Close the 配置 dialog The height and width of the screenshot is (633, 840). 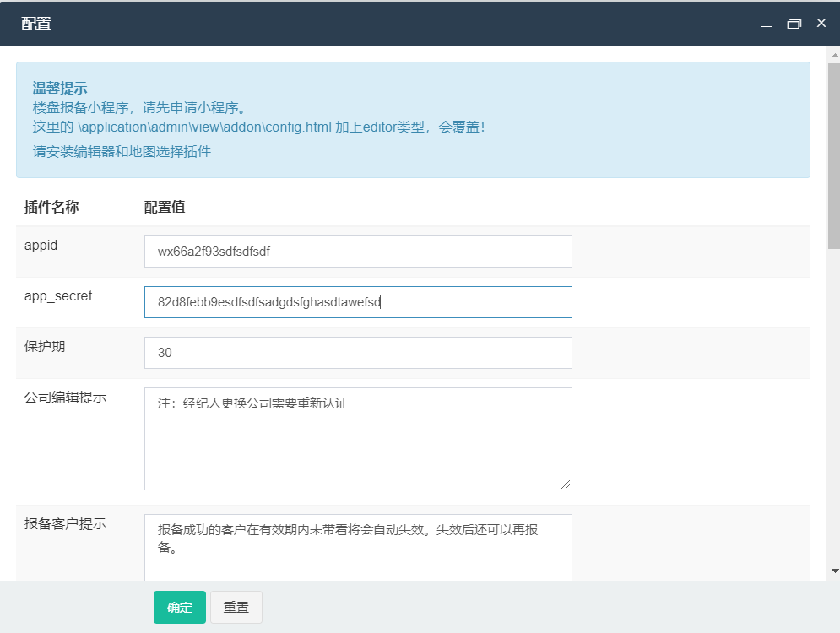(821, 24)
